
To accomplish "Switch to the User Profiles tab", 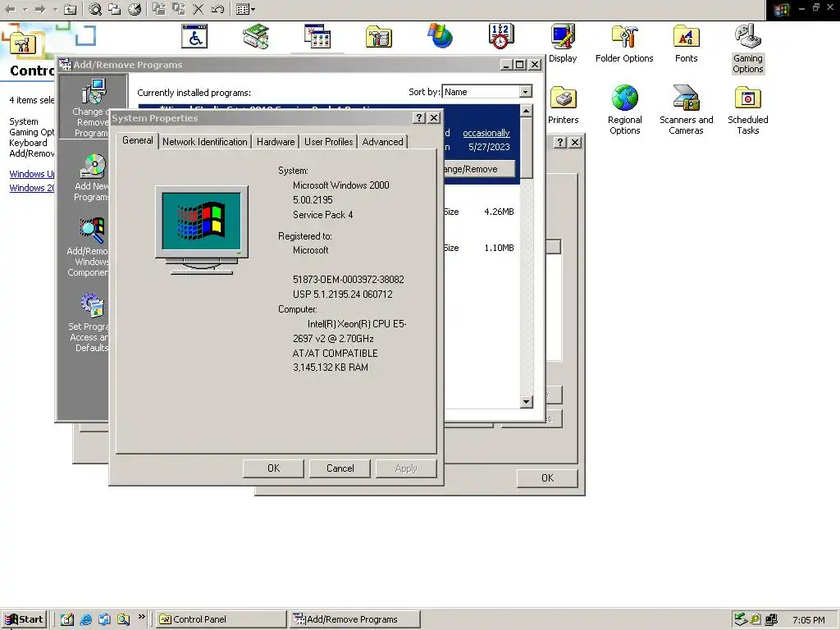I will click(328, 142).
